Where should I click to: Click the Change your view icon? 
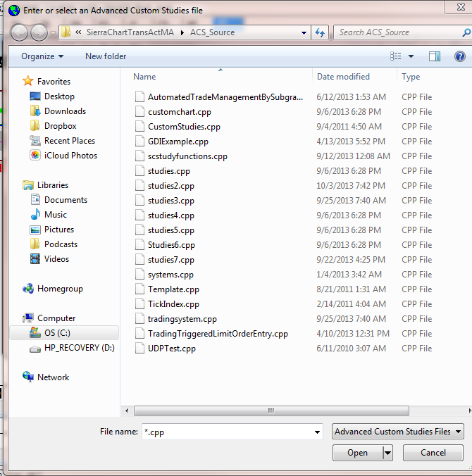click(x=395, y=56)
